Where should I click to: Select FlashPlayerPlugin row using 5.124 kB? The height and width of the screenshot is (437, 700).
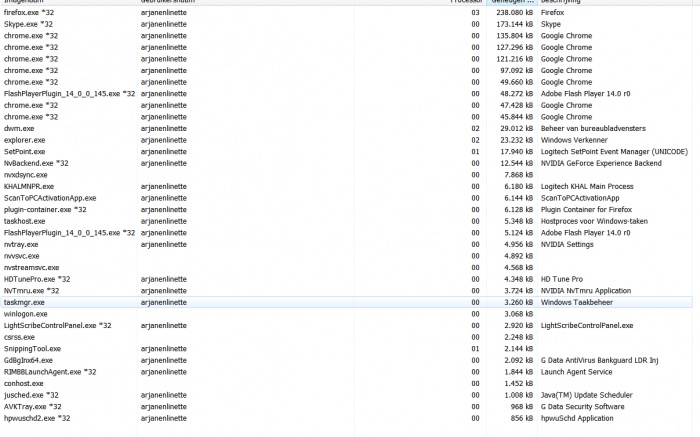pos(346,233)
